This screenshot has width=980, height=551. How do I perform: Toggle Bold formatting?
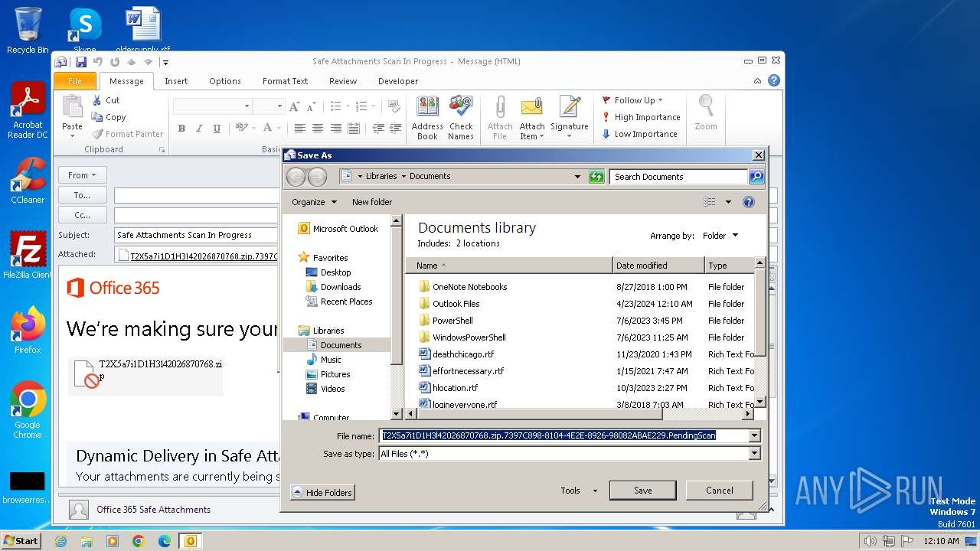coord(181,129)
